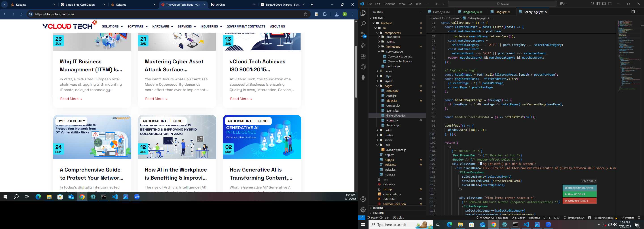Toggle the Primary Side Bar in VS Code

pyautogui.click(x=598, y=4)
